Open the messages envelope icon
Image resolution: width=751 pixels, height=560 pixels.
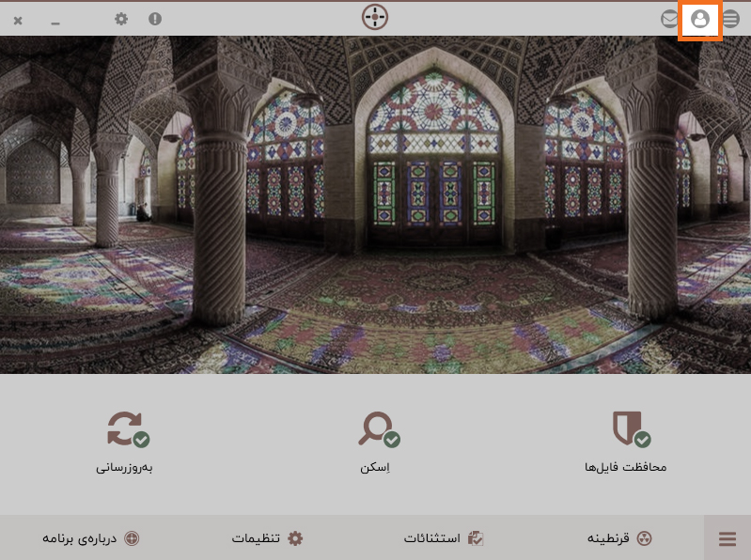669,19
